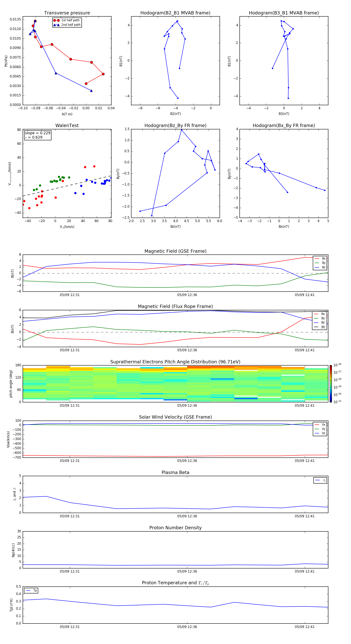Select the "Tp(10^6K)" y-axis label
351x644 pixels.
pyautogui.click(x=11, y=605)
